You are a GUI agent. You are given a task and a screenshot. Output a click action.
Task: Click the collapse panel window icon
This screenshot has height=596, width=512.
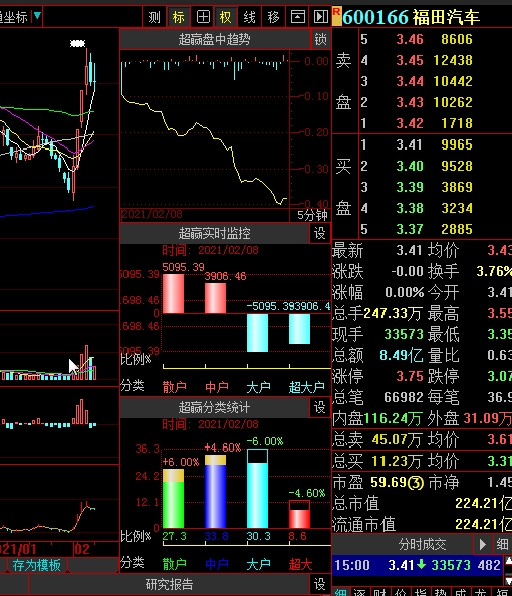297,17
